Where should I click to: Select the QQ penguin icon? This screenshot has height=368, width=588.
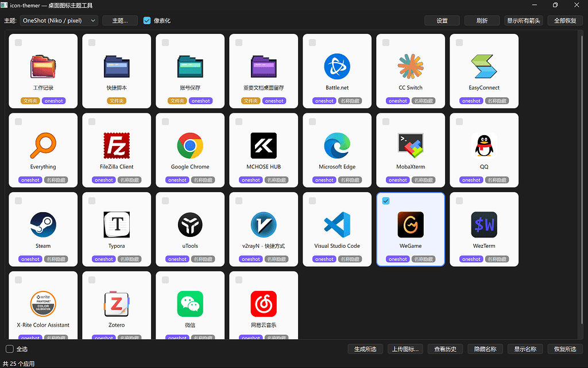coord(484,145)
